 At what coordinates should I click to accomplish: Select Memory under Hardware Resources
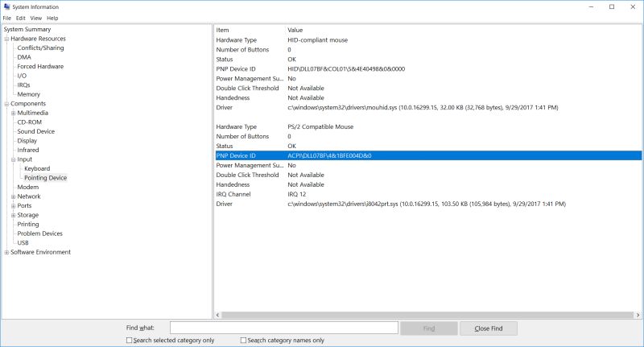pyautogui.click(x=28, y=94)
